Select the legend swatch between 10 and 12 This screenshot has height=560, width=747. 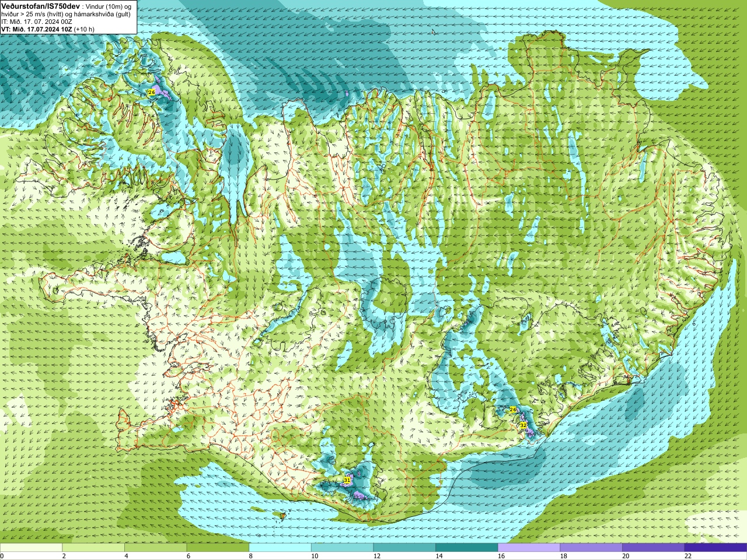[342, 548]
